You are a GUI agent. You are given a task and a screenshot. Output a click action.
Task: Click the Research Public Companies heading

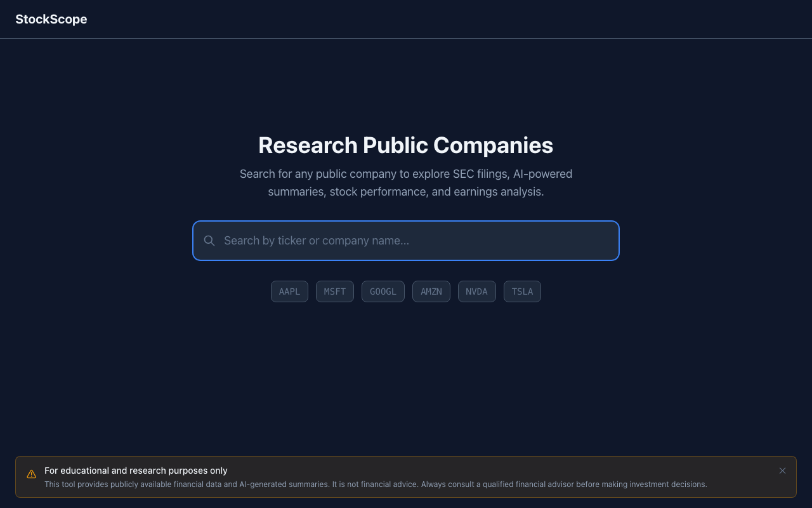pos(405,145)
